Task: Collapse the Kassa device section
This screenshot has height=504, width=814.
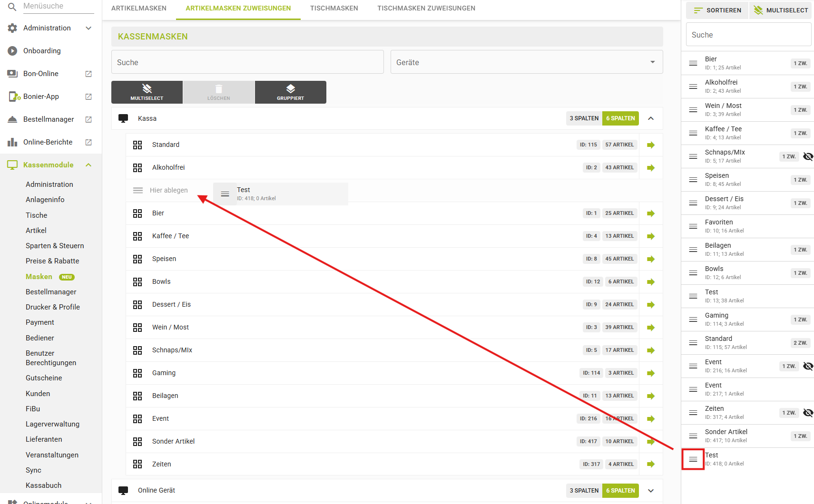Action: 651,118
